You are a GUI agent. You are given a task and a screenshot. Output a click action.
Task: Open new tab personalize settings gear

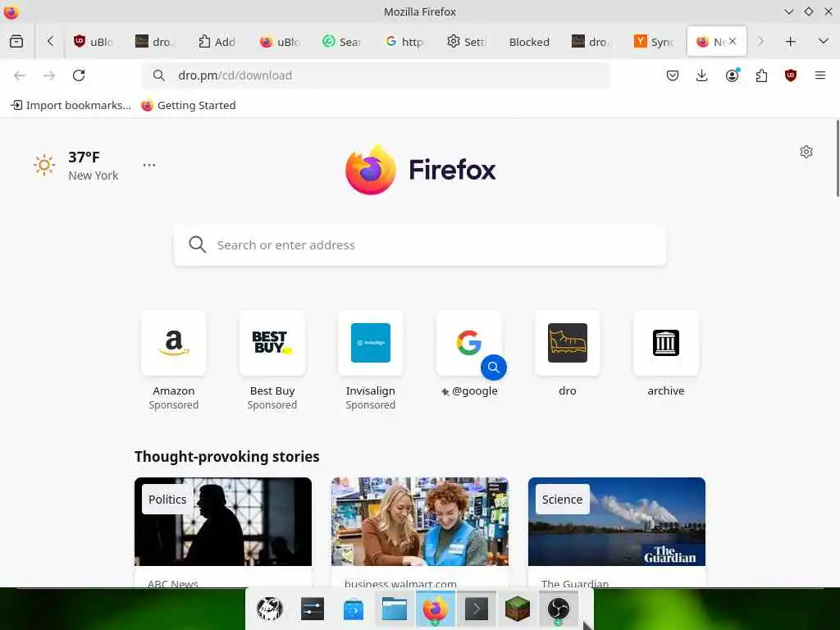(x=806, y=152)
